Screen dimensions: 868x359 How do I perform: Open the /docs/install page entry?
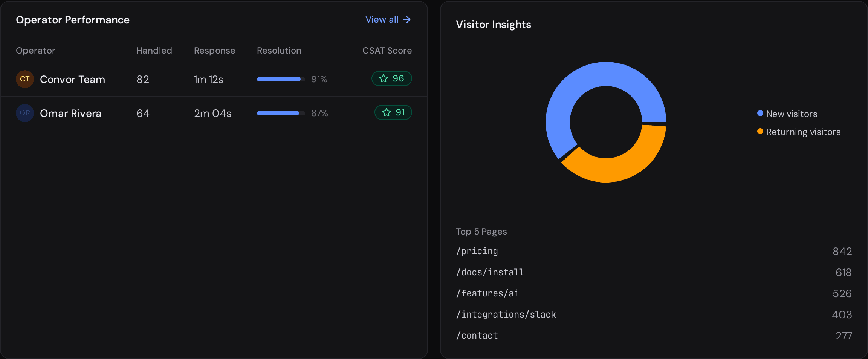pyautogui.click(x=490, y=272)
